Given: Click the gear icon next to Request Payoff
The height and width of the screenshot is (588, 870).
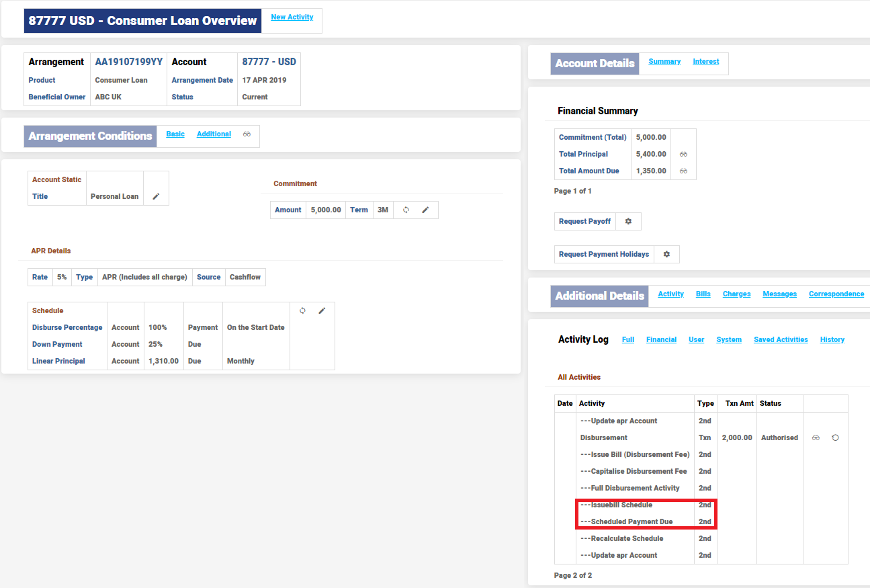Looking at the screenshot, I should [x=628, y=221].
